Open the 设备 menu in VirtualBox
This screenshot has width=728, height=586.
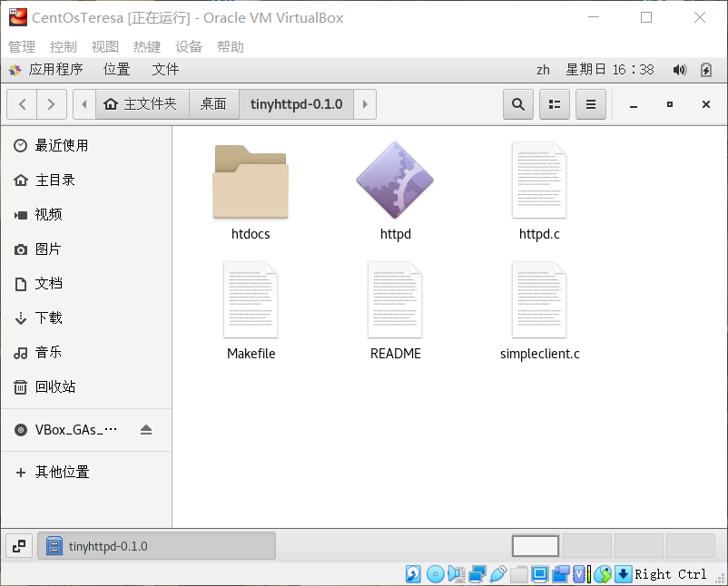[189, 46]
